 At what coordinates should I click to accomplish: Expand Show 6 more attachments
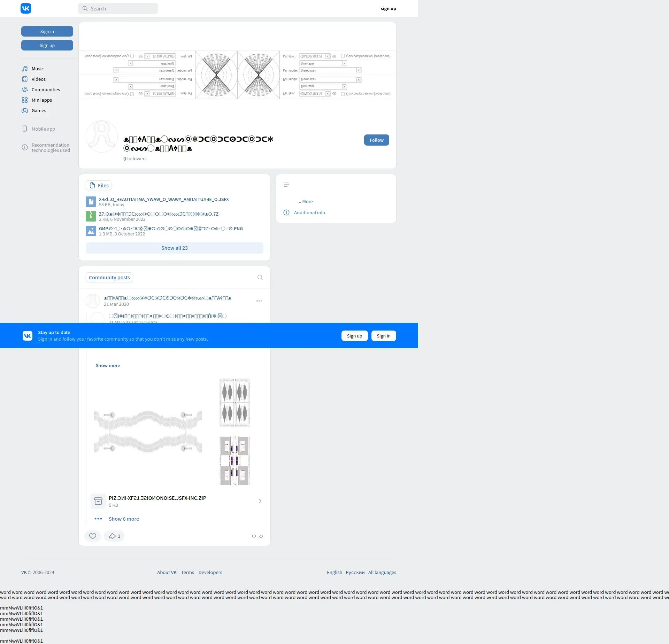(124, 519)
